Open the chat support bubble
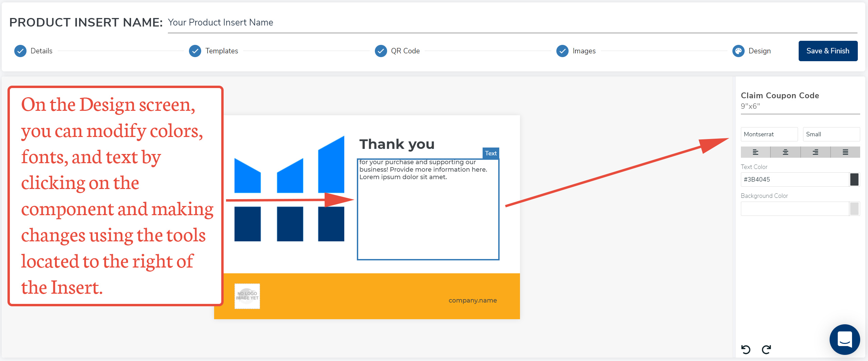The width and height of the screenshot is (868, 361). pos(845,339)
